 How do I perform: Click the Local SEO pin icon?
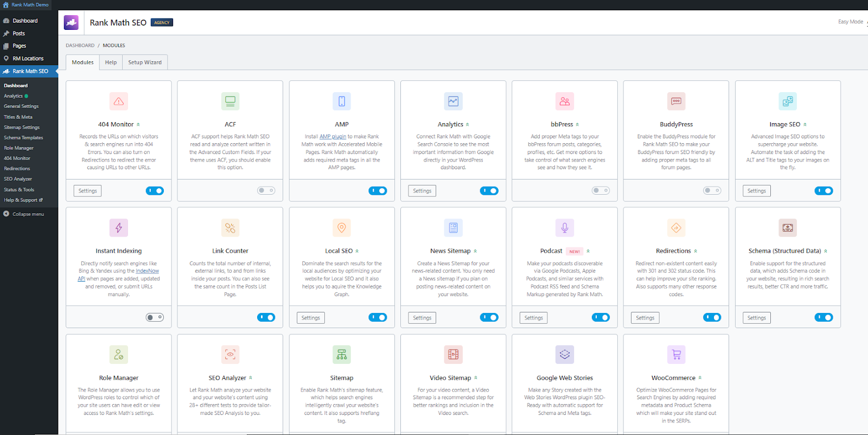[x=342, y=228]
